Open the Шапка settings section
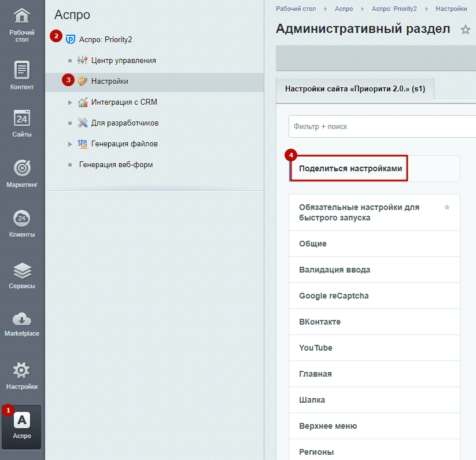Viewport: 476px width, 460px height. pos(374,400)
